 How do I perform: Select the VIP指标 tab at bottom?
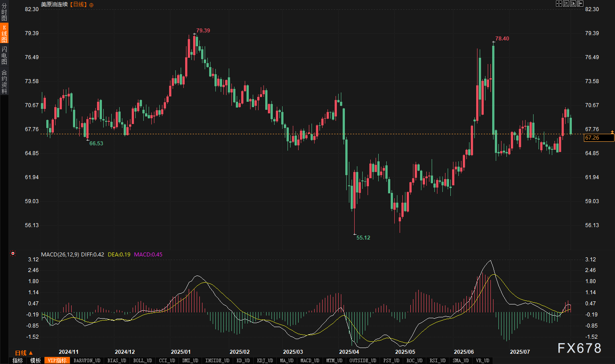point(57,360)
